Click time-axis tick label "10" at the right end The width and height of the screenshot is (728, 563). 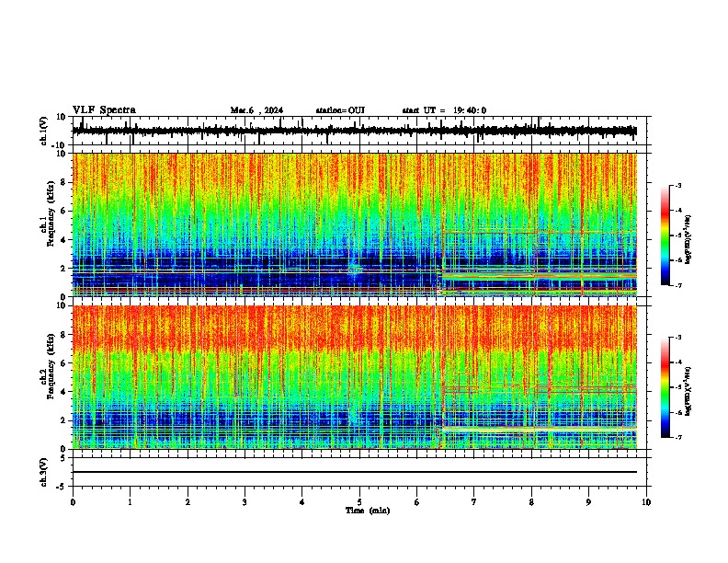point(646,502)
